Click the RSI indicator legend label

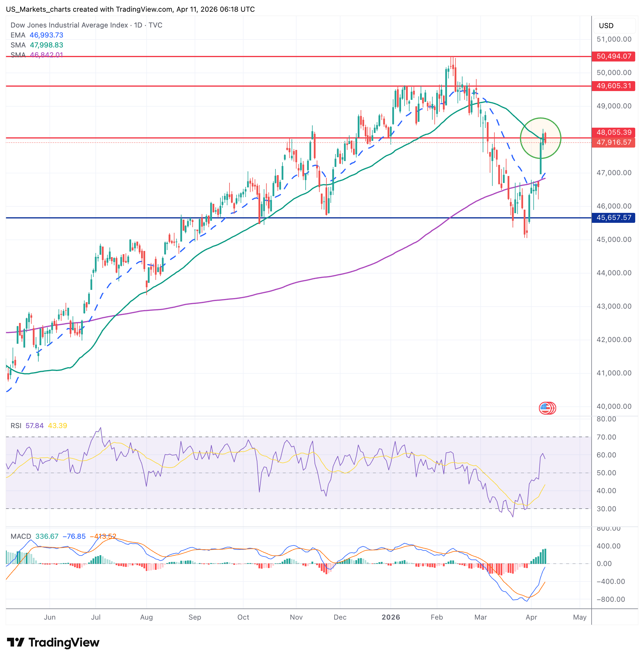point(16,425)
